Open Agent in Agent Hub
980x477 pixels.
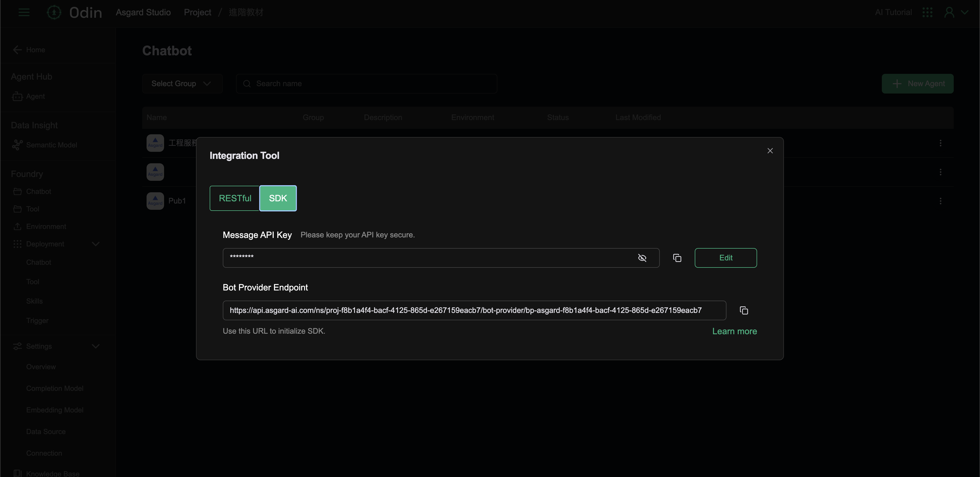click(x=35, y=96)
